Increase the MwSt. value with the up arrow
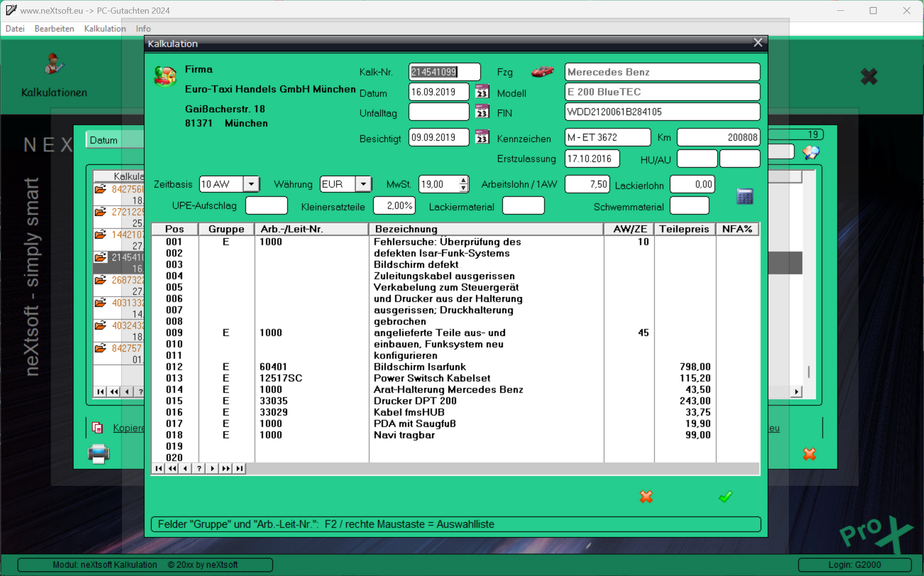The width and height of the screenshot is (924, 576). [x=463, y=181]
